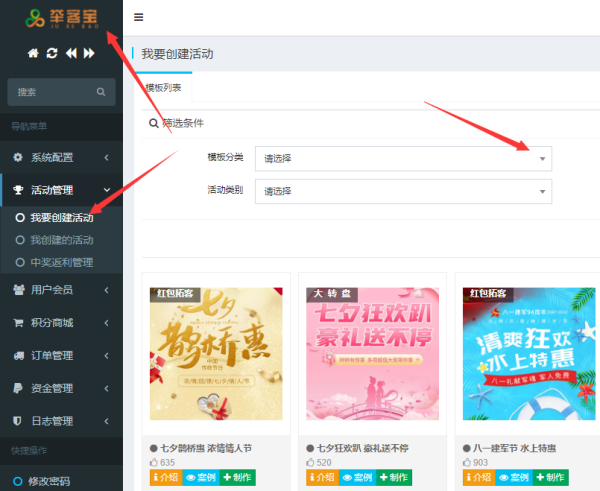Click the 聚客宝 logo
This screenshot has width=600, height=491.
coord(62,19)
